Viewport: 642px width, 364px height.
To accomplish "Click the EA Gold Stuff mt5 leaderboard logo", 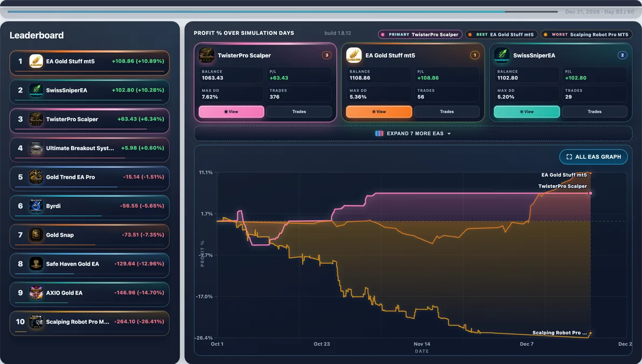I will (36, 61).
